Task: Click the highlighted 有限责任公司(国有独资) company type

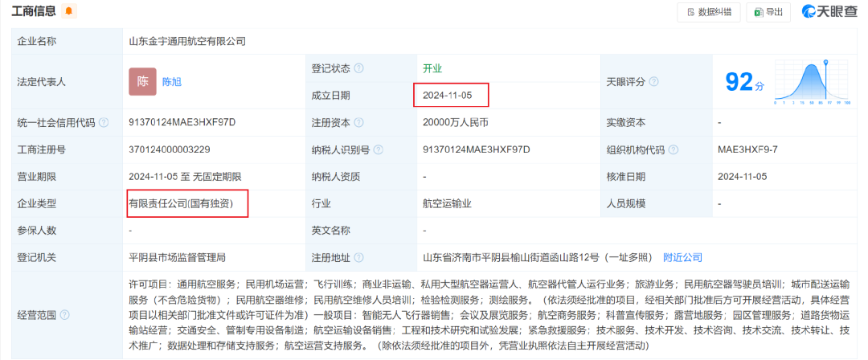Action: point(181,204)
